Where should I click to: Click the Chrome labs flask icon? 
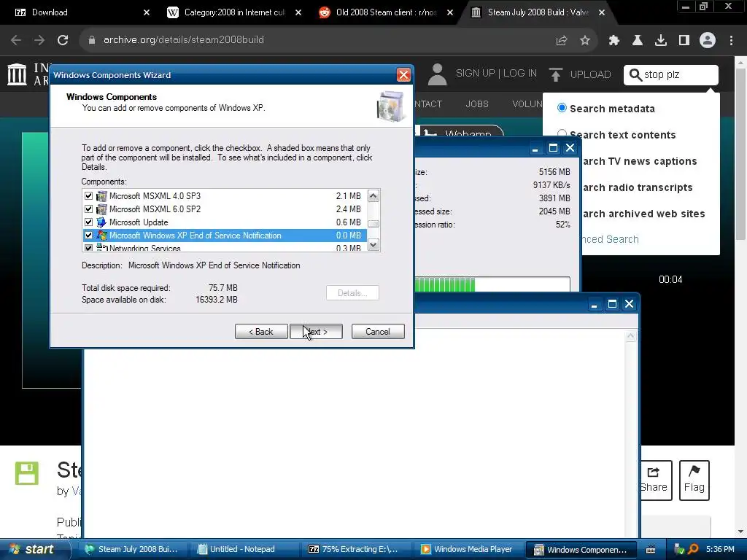pyautogui.click(x=638, y=41)
